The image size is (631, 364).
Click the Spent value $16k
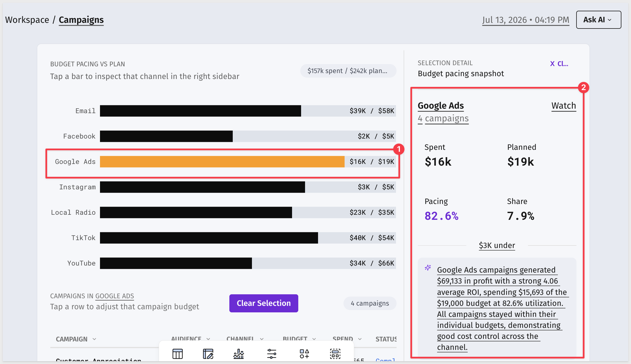[438, 162]
